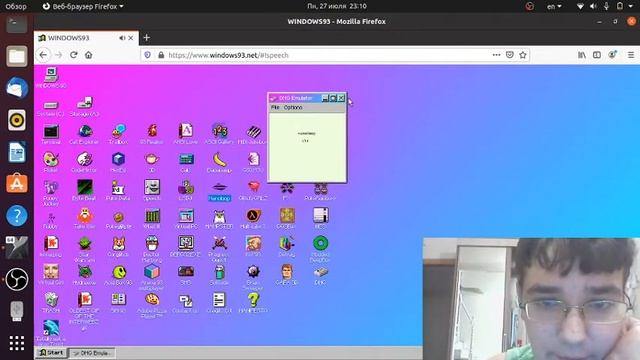Launch the Acid Box 93 smiley icon
This screenshot has width=640, height=360.
119,272
